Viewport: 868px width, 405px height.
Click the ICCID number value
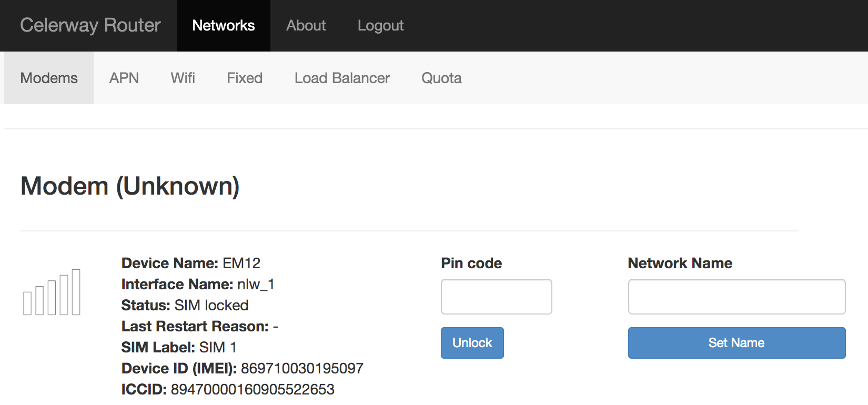pyautogui.click(x=253, y=389)
